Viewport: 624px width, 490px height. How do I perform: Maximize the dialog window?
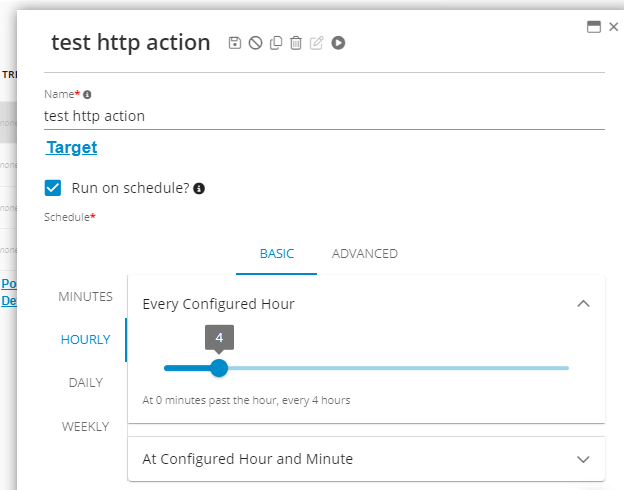[594, 27]
